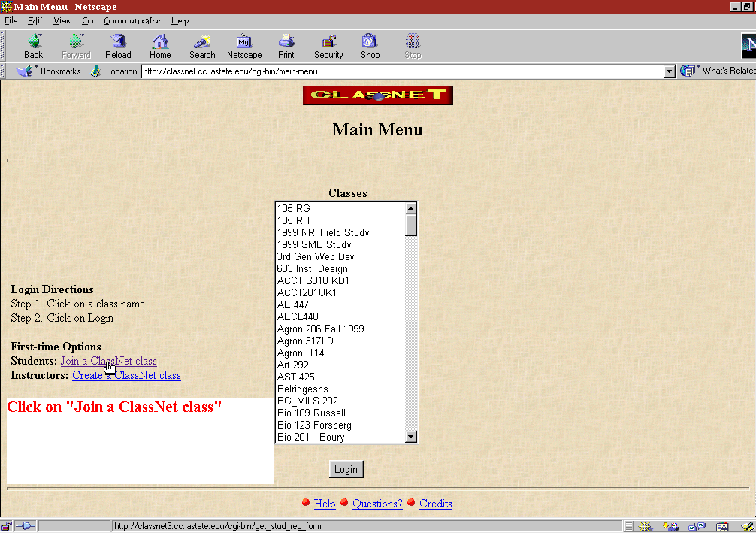Screen dimensions: 756x533
Task: Expand the Location URL history dropdown
Action: point(670,71)
